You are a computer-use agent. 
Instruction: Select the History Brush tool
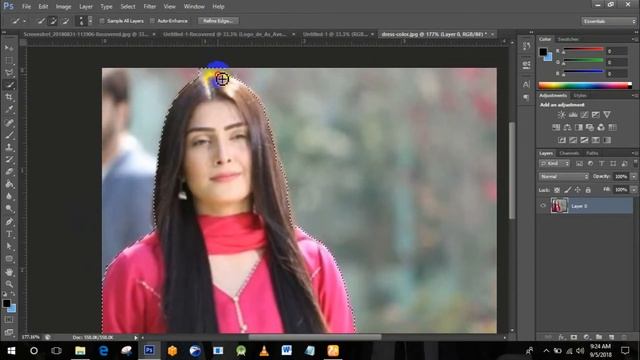[9, 159]
